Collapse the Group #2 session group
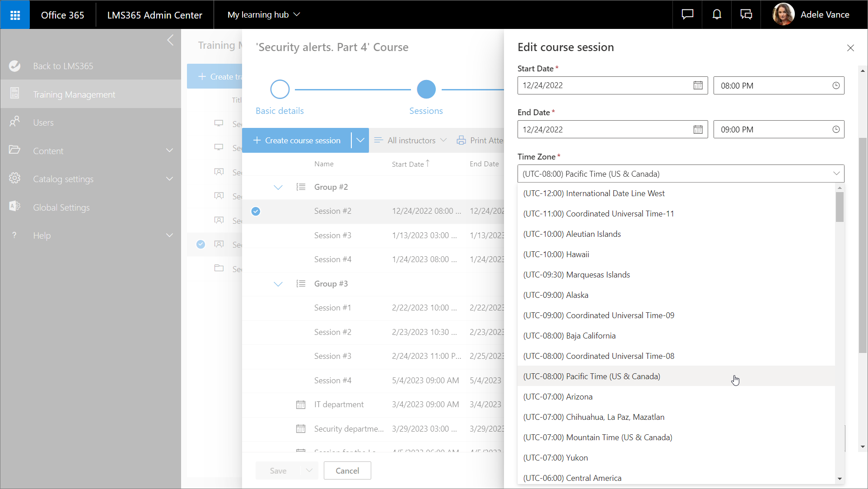Viewport: 868px width, 489px height. coord(278,187)
